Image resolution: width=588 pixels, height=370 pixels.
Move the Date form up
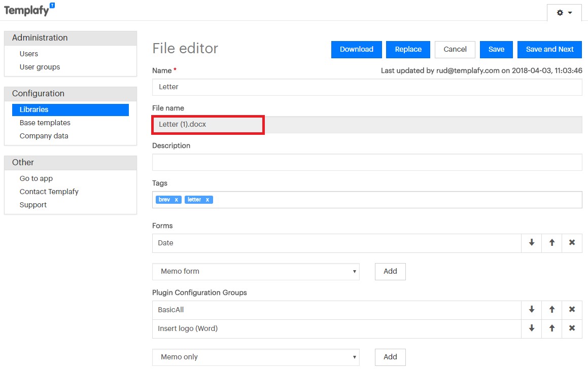(551, 243)
